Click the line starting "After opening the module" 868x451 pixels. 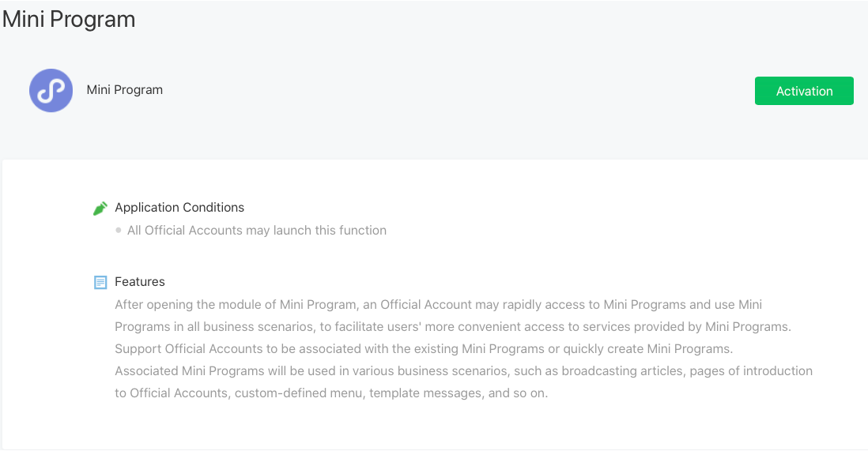438,305
